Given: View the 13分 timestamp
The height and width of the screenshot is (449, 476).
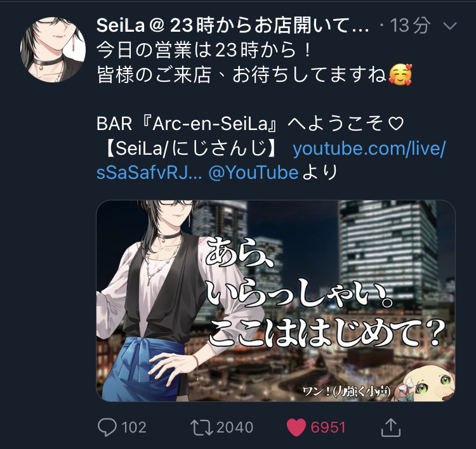Looking at the screenshot, I should click(411, 25).
